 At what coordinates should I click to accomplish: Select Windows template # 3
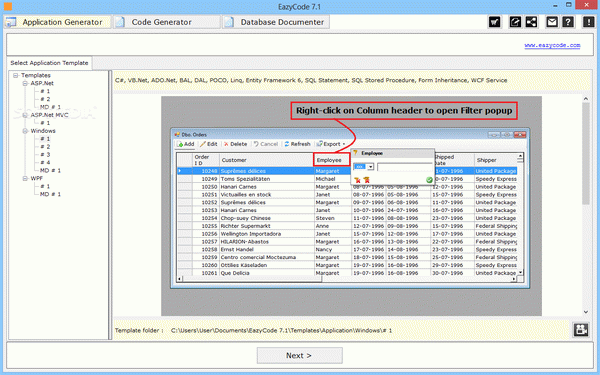[45, 155]
